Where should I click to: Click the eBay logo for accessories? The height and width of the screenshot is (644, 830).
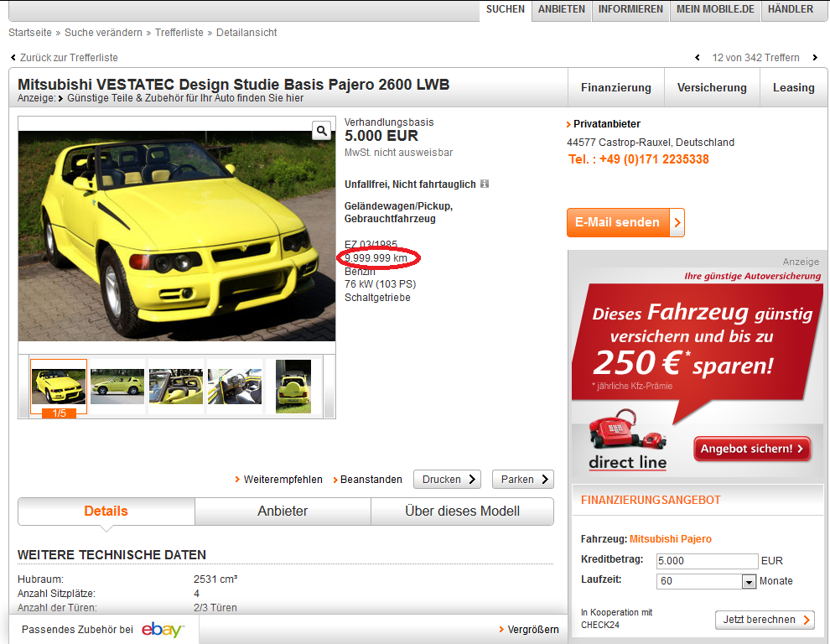163,630
